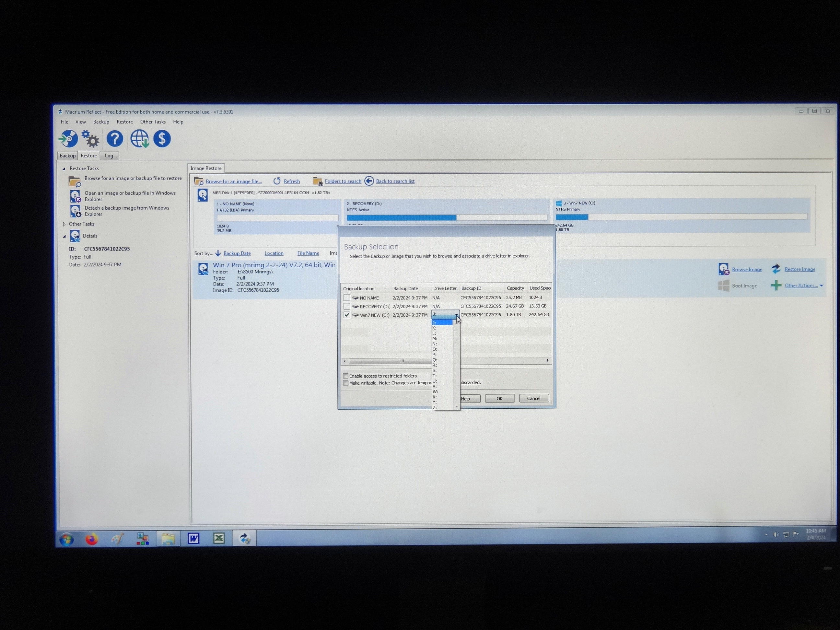Click the J: drive letter combo box arrow

[x=456, y=315]
